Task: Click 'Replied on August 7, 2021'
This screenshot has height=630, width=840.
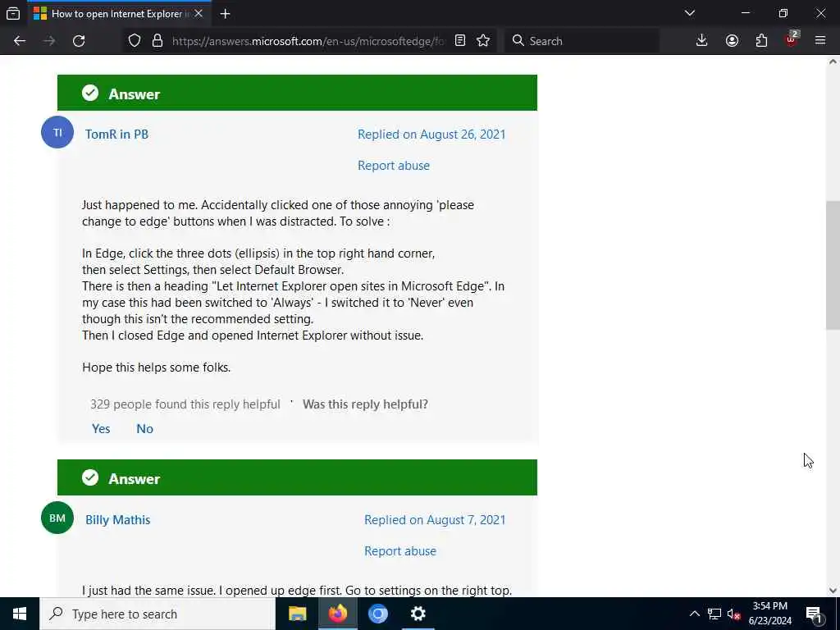Action: (x=435, y=519)
